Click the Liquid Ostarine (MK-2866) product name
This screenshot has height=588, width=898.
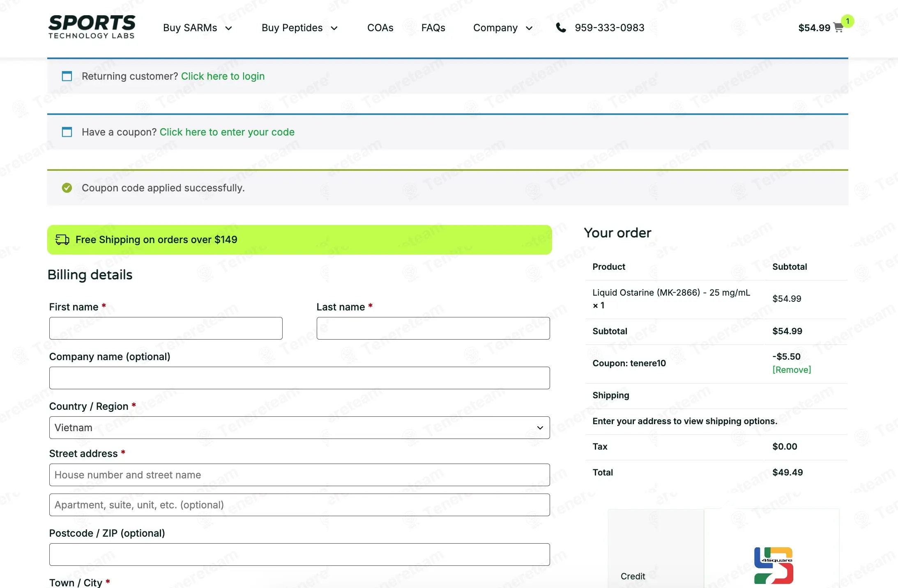[671, 292]
